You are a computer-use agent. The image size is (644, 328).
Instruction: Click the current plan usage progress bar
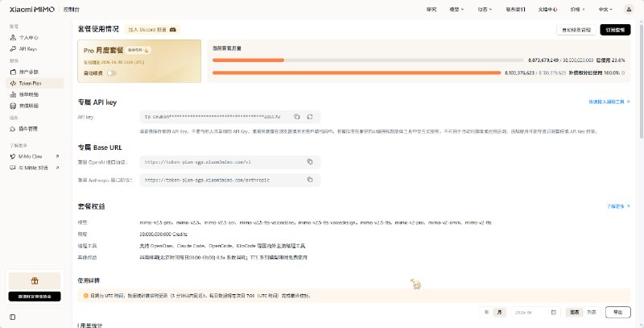point(368,60)
